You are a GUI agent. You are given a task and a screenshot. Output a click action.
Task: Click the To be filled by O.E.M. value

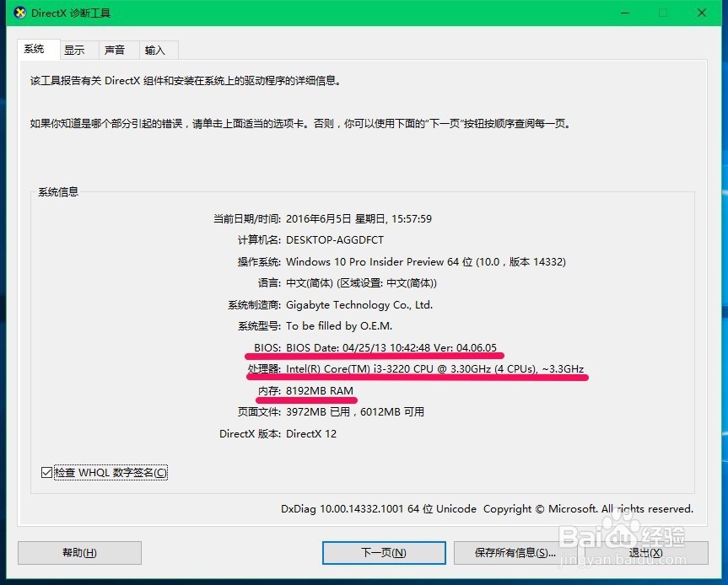pos(339,326)
